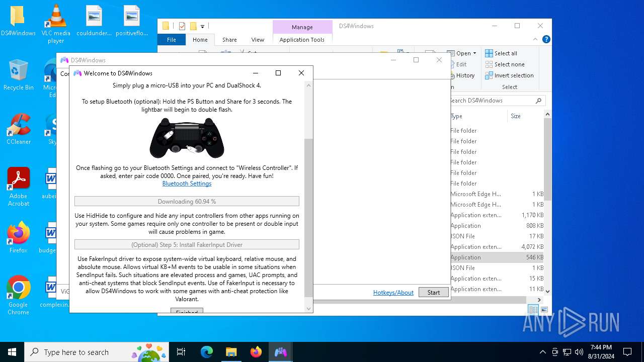The height and width of the screenshot is (362, 644).
Task: Click the Bluetooth Settings link
Action: tap(187, 184)
